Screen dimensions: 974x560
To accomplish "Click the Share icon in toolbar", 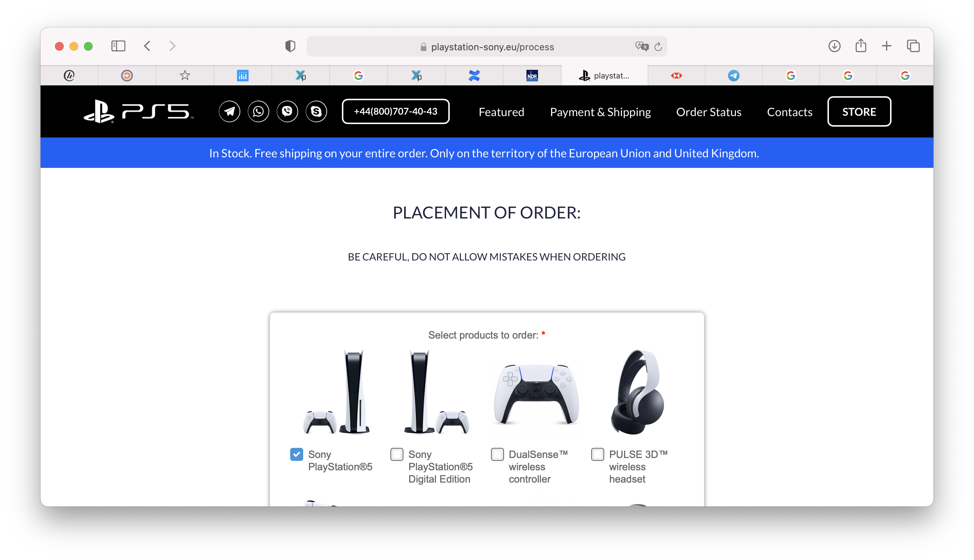I will (860, 45).
